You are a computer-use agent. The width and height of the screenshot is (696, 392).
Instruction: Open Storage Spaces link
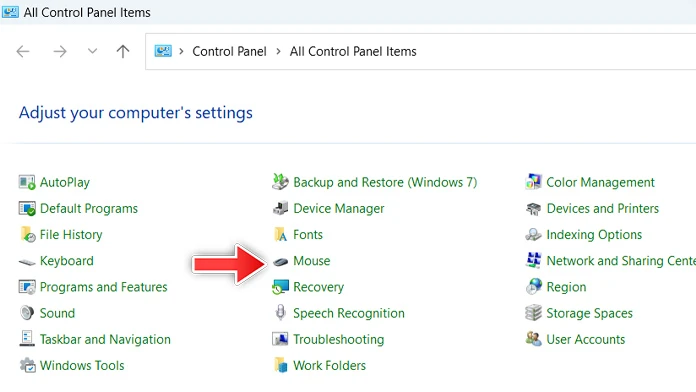point(589,313)
